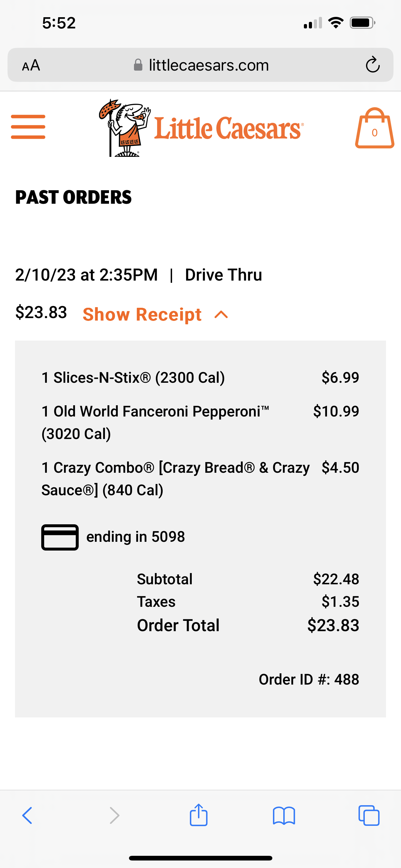The image size is (401, 868).
Task: Tap the Little Caesars logo
Action: 201,128
